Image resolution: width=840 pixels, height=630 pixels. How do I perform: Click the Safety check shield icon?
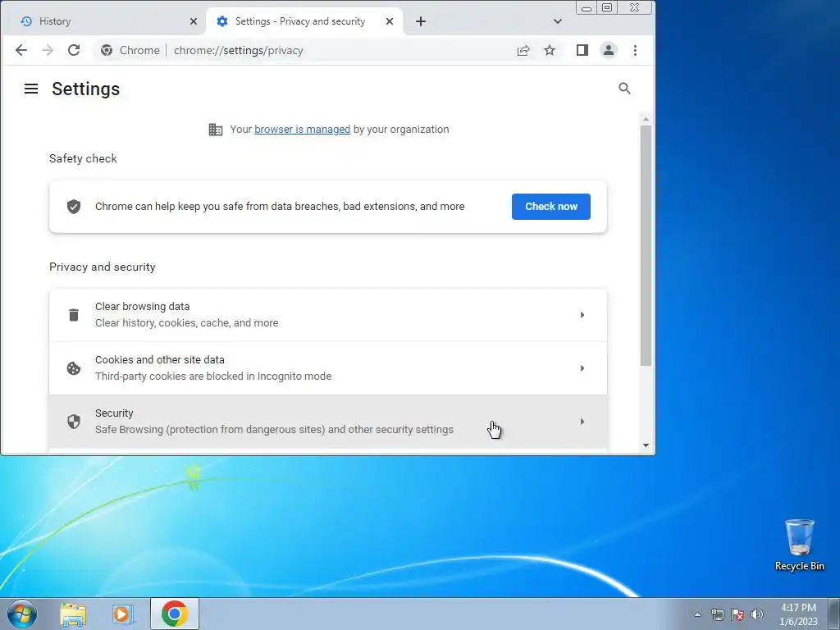coord(74,207)
